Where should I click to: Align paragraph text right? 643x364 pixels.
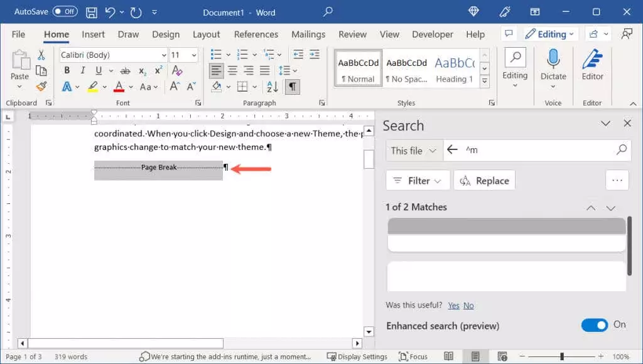249,70
